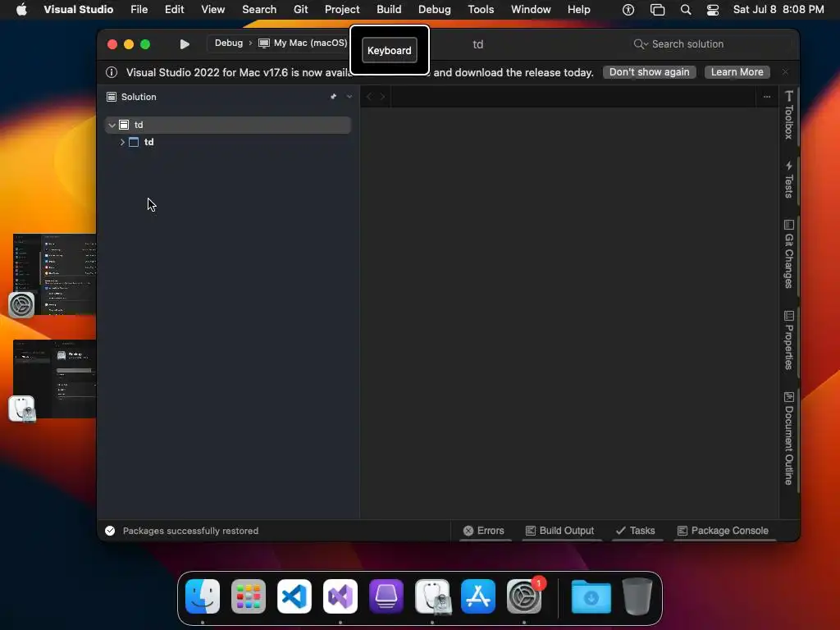This screenshot has height=630, width=840.
Task: Open the Toolbox side panel
Action: click(x=788, y=115)
